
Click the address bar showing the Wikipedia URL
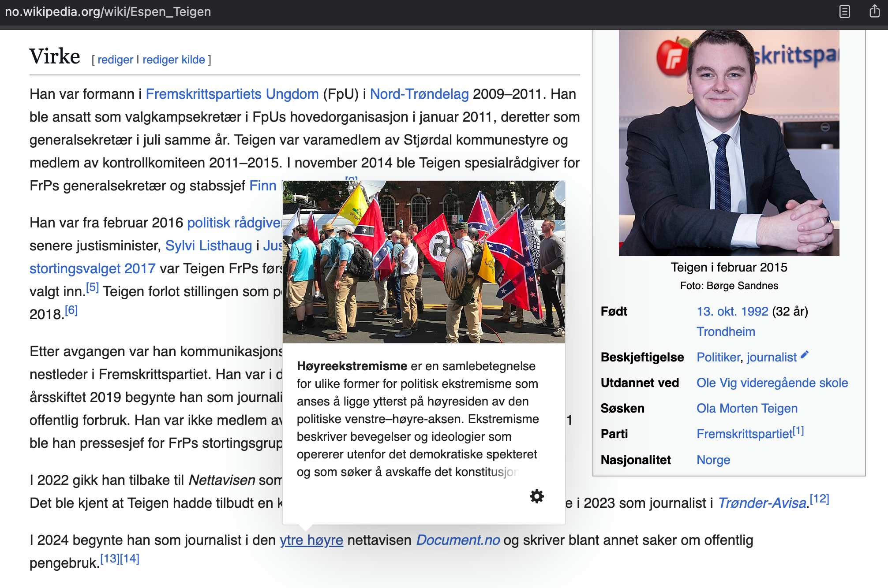107,11
